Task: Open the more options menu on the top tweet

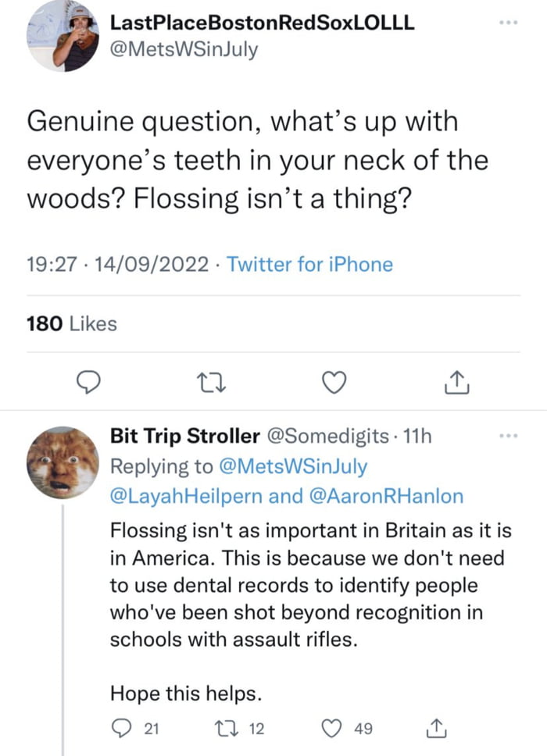Action: [x=507, y=23]
